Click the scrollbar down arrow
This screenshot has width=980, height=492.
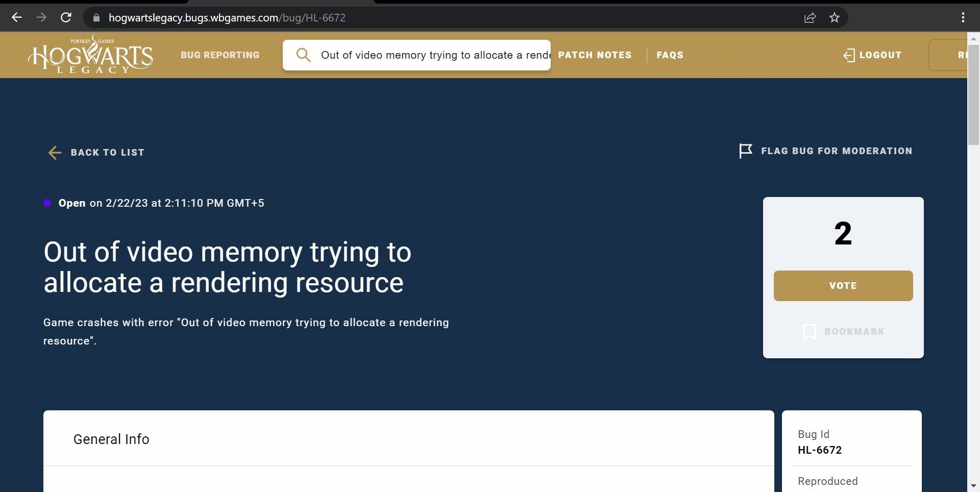[973, 485]
